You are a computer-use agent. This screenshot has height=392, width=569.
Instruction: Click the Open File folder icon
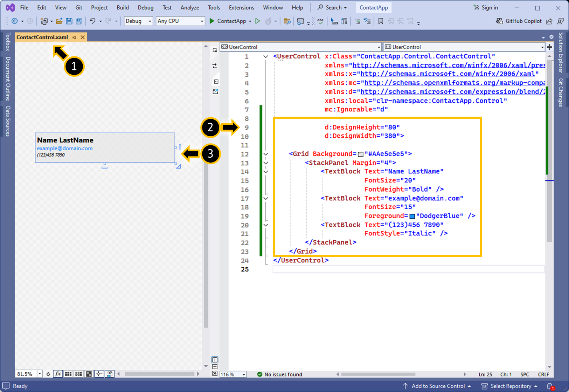tap(59, 21)
